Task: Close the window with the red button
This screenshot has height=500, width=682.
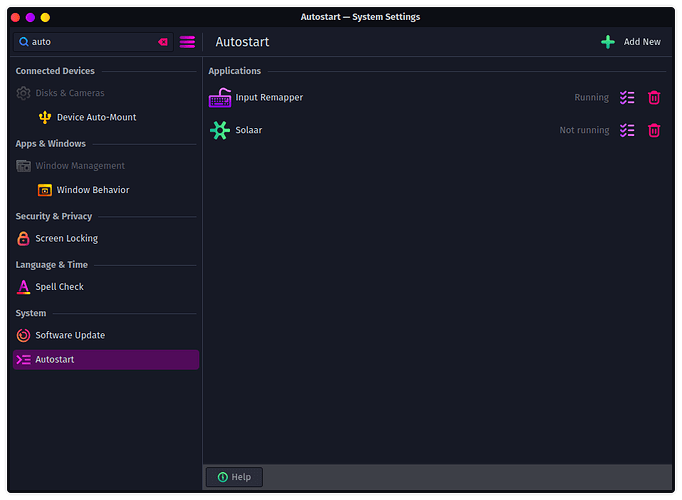Action: pos(16,17)
